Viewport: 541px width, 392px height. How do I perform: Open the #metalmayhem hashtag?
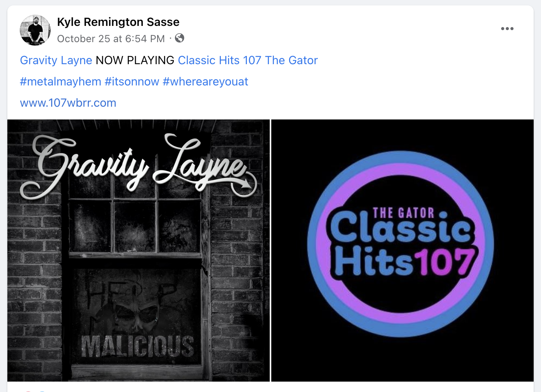(60, 82)
